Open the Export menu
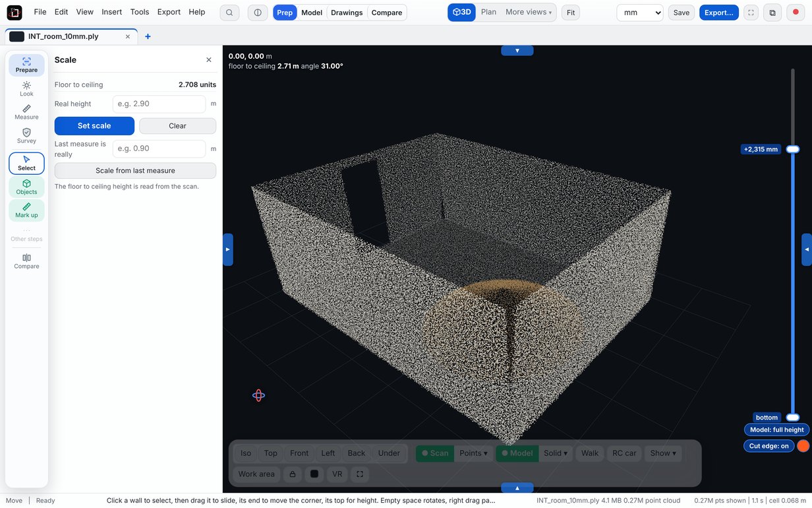Image resolution: width=812 pixels, height=508 pixels. coord(169,12)
